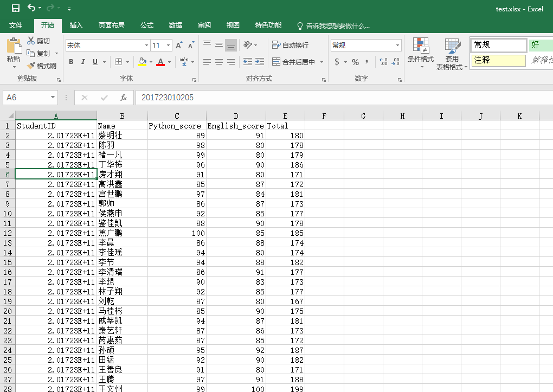Screen dimensions: 553x392
Task: Open the font name 宋体 dropdown
Action: tap(146, 45)
